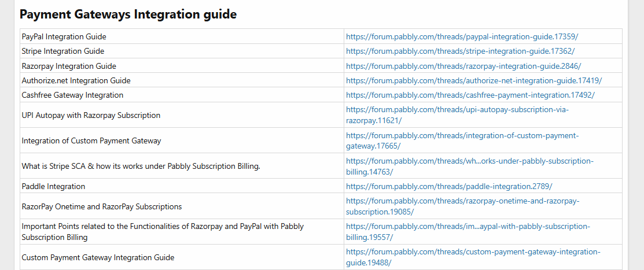Viewport: 644px width, 270px height.
Task: Click the Cashfree Gateway Integration cell
Action: 182,95
